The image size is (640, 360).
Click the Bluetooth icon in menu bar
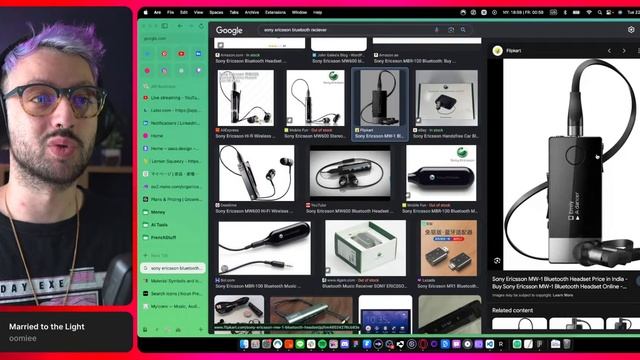pyautogui.click(x=565, y=13)
